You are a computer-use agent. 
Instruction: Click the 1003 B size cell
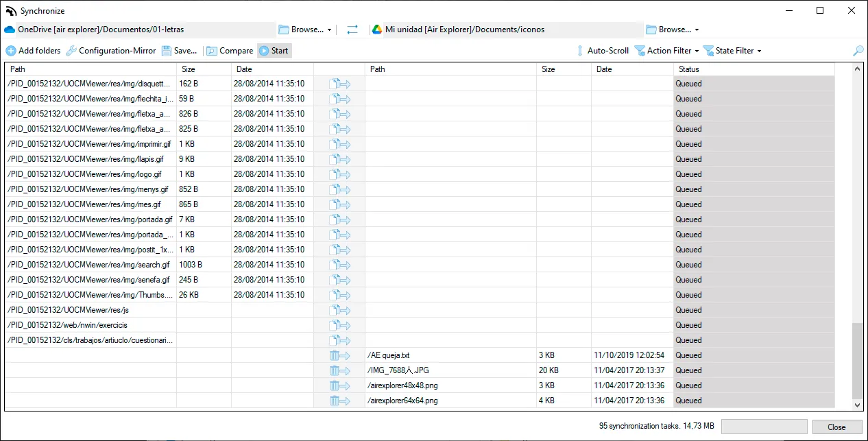point(191,265)
